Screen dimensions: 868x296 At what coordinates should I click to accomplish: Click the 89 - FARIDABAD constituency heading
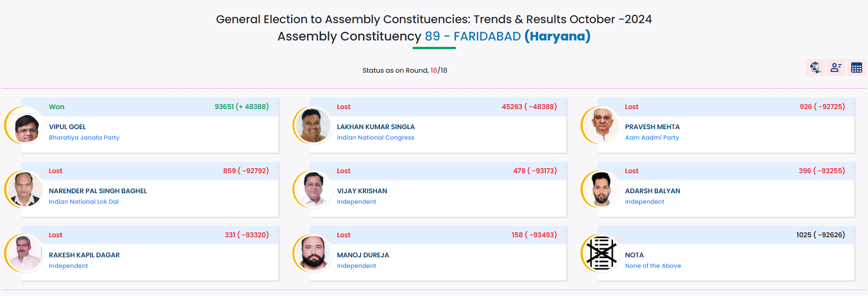(x=473, y=36)
